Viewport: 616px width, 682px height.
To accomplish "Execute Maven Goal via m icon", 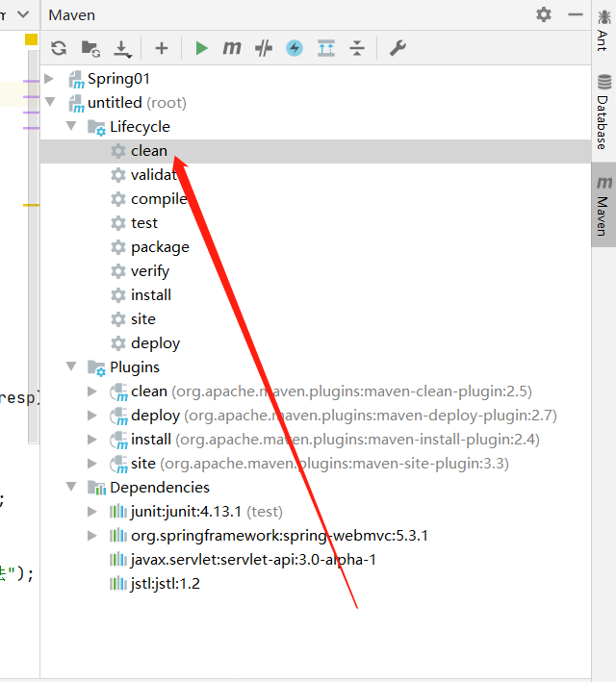I will click(232, 48).
